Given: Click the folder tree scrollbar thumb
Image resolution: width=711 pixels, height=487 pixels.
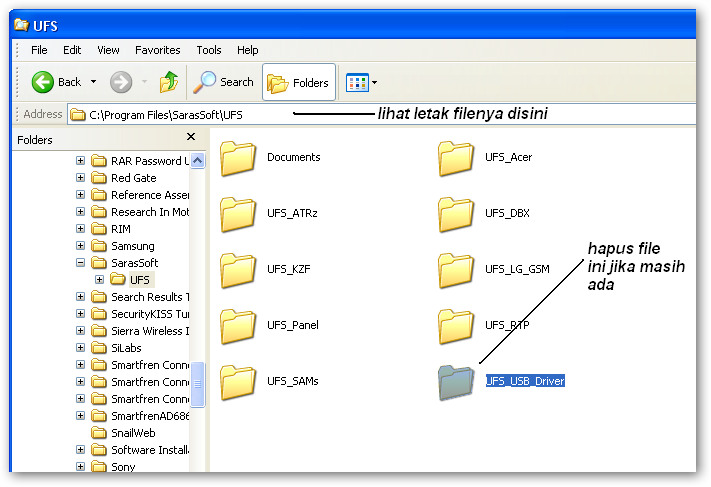Looking at the screenshot, I should point(198,384).
